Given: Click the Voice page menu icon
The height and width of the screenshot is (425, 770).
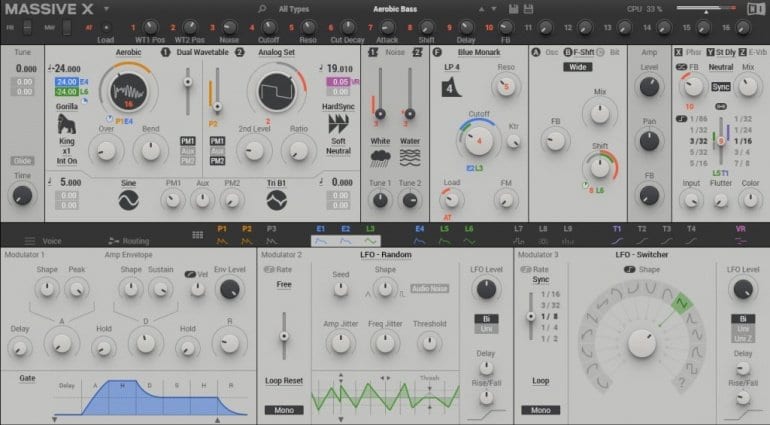Looking at the screenshot, I should coord(29,241).
